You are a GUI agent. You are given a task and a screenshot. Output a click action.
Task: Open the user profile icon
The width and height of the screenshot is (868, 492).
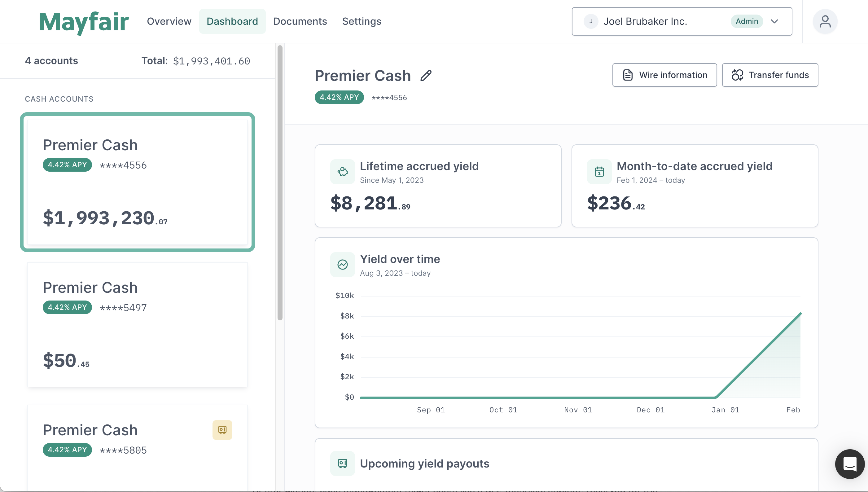click(825, 21)
